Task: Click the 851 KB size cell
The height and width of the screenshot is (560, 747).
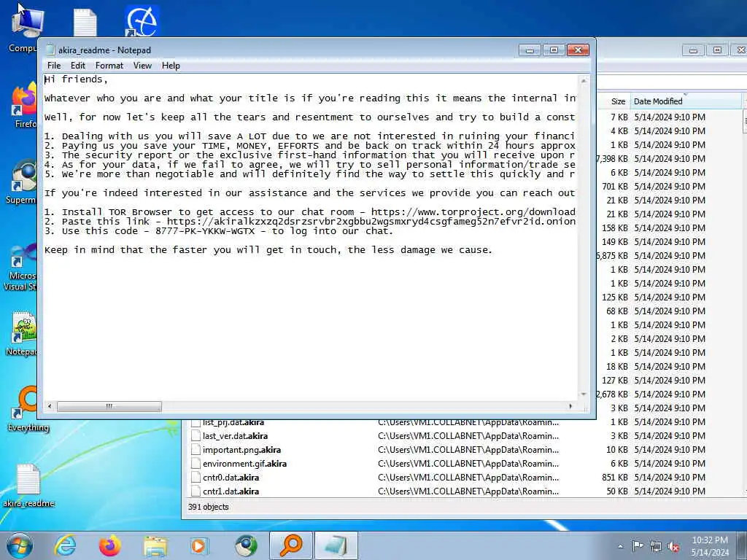Action: [x=614, y=477]
